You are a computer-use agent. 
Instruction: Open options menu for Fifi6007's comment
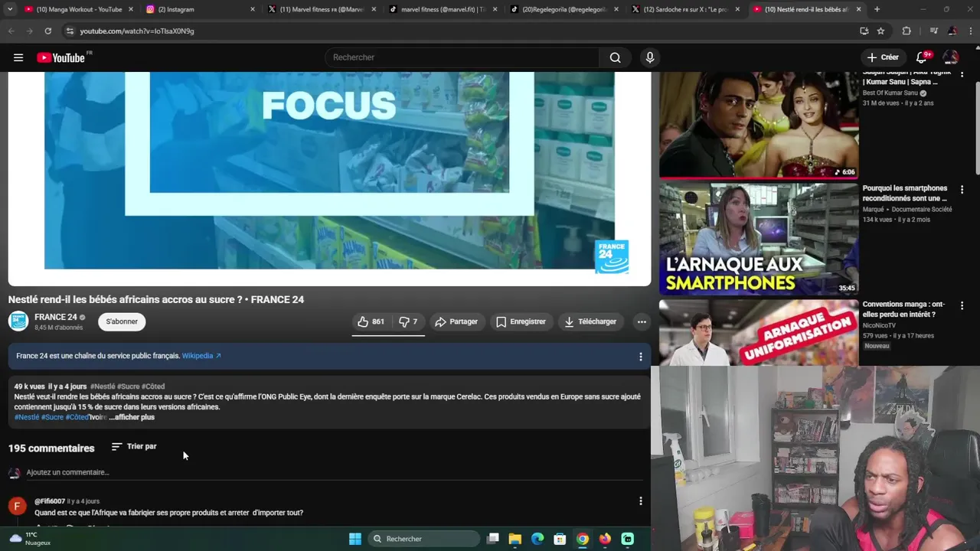641,501
